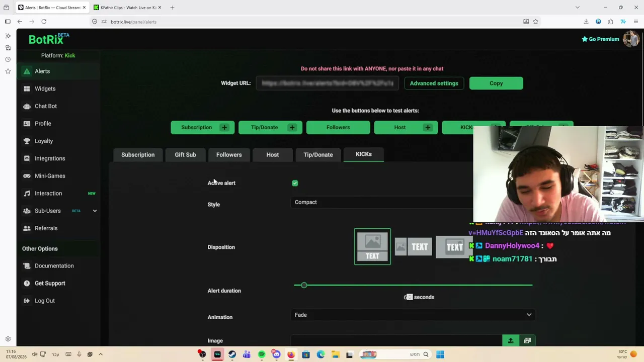Show hidden system tray icons chevron
This screenshot has width=644, height=362.
(x=100, y=354)
